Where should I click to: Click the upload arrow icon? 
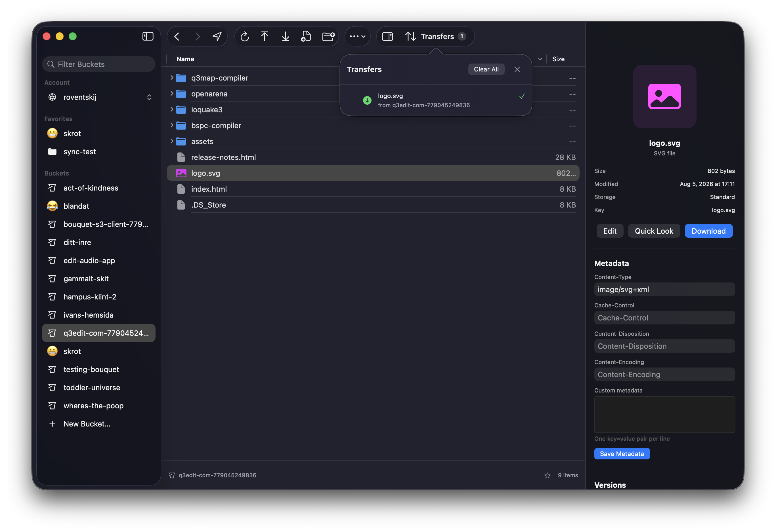(x=265, y=36)
